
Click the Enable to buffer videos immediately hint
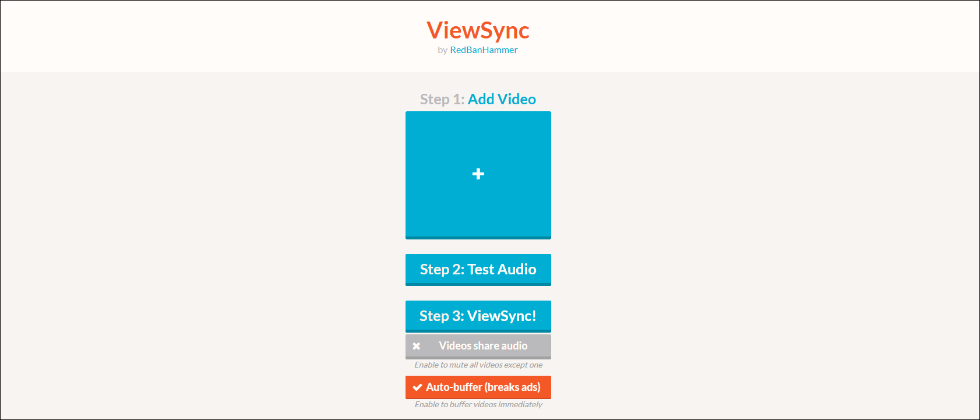[x=478, y=404]
